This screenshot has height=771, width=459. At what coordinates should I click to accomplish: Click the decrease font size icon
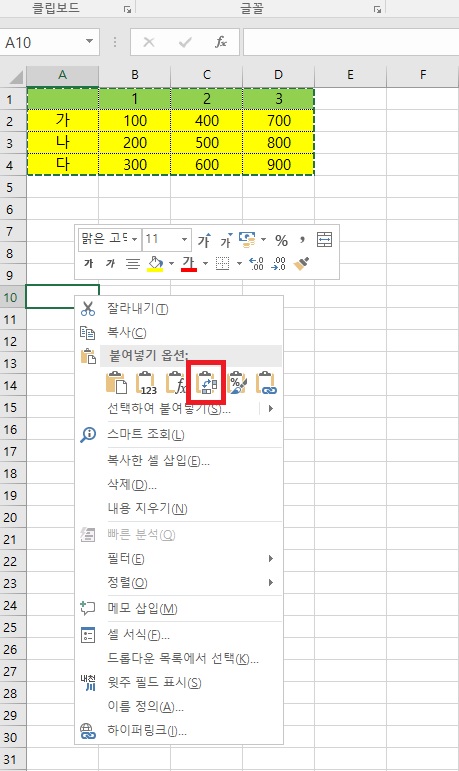click(226, 240)
